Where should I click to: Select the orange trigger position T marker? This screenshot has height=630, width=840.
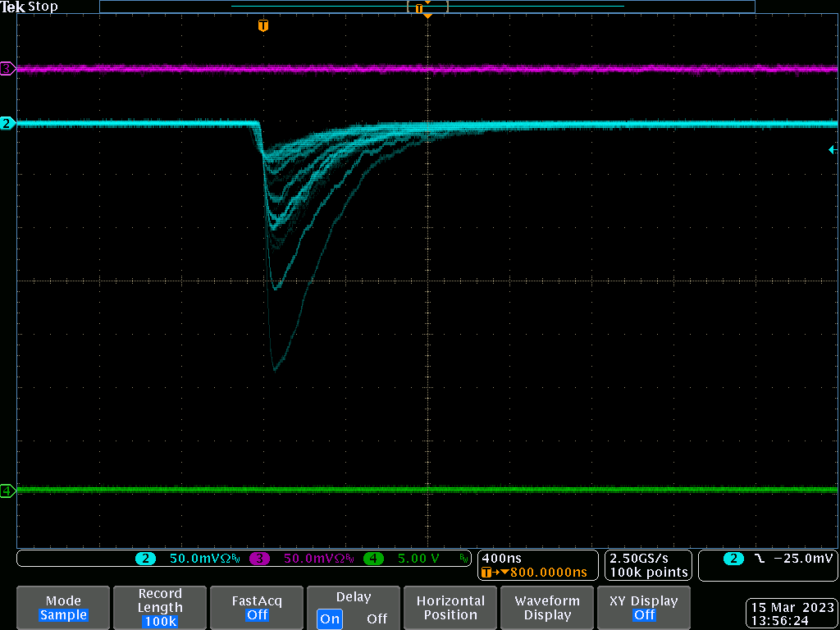point(262,25)
